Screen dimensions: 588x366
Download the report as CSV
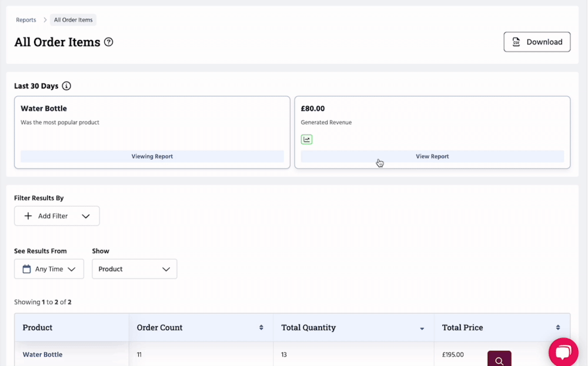coord(537,42)
